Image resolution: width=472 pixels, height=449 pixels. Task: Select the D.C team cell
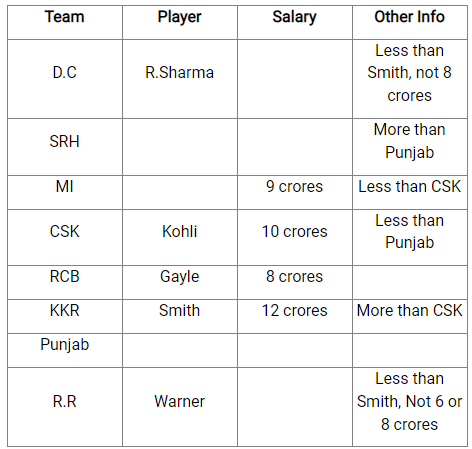[65, 79]
